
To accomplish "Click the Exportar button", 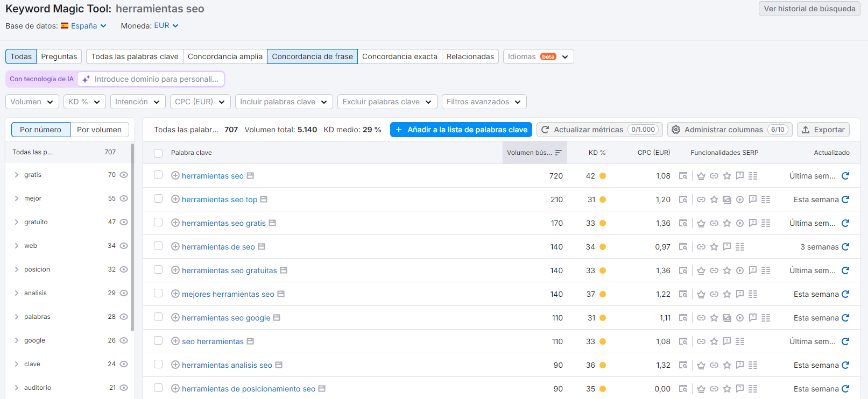I will coord(823,130).
